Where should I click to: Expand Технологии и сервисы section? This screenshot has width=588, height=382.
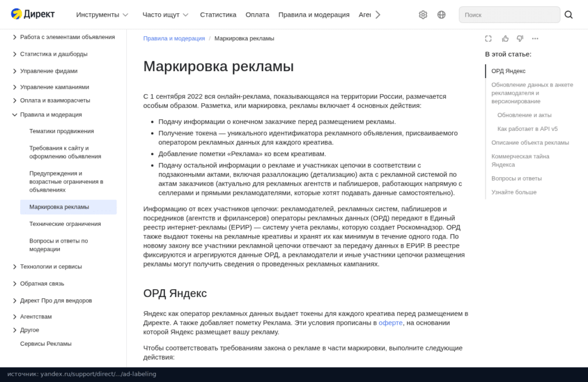[47, 267]
